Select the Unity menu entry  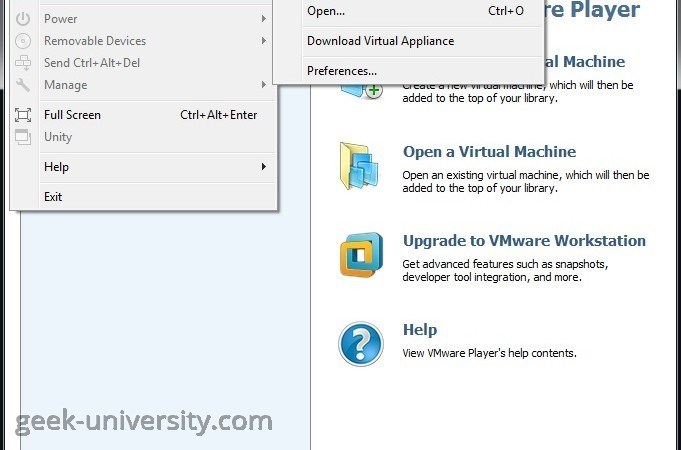pos(144,137)
